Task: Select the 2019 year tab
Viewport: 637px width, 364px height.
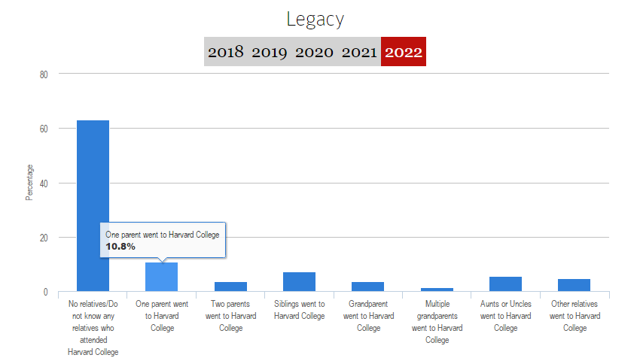Action: coord(270,52)
